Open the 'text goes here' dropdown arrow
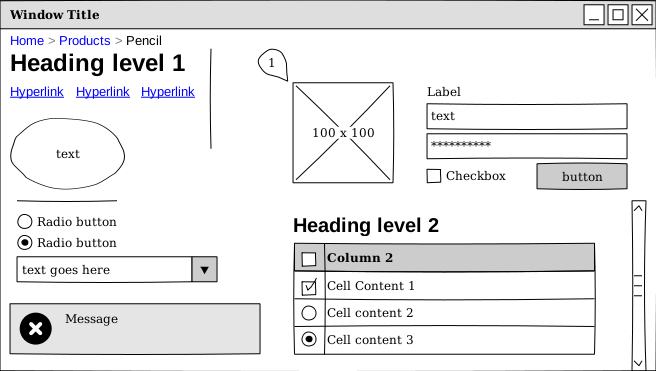This screenshot has height=371, width=656. click(x=205, y=270)
